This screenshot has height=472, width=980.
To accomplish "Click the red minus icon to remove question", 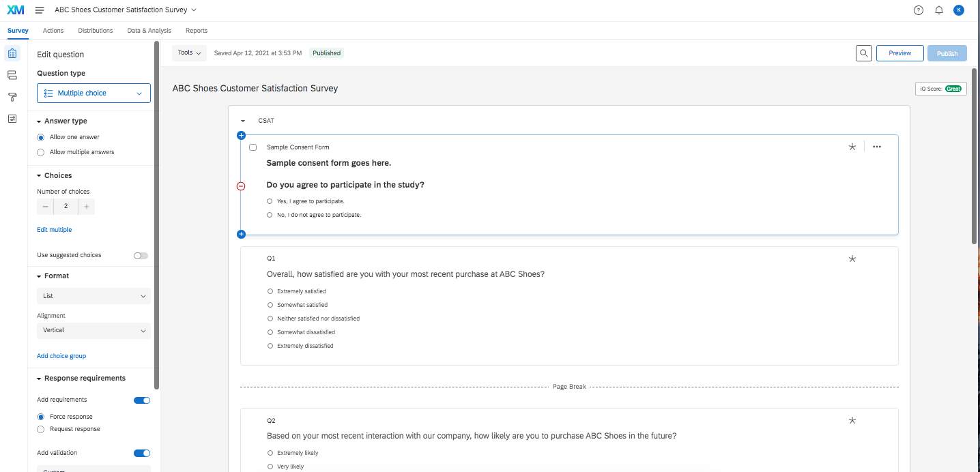I will click(x=241, y=186).
